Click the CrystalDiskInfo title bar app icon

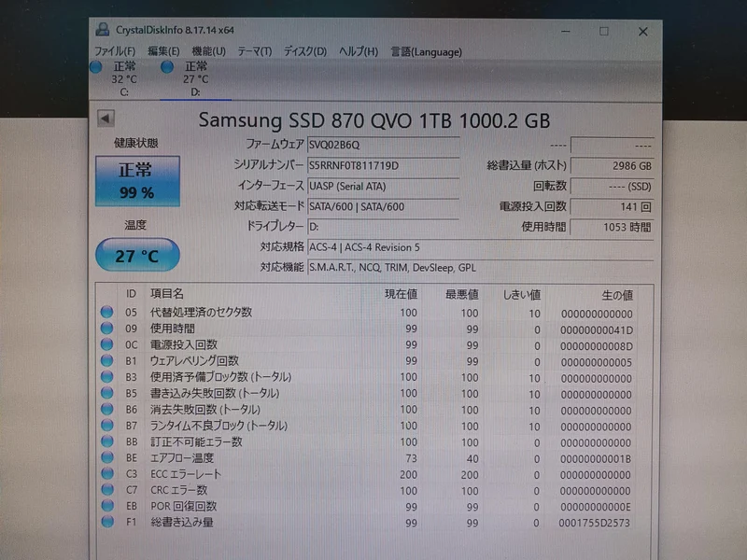coord(102,30)
